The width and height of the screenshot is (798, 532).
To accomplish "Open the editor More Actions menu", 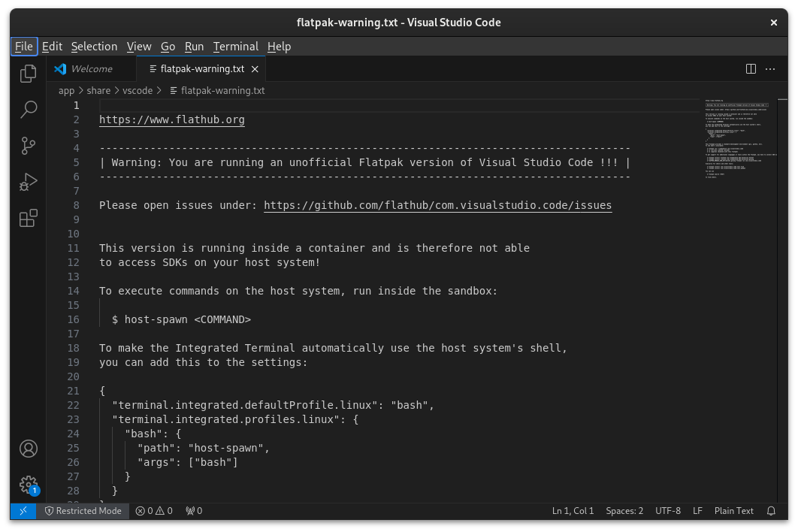I will pos(770,68).
